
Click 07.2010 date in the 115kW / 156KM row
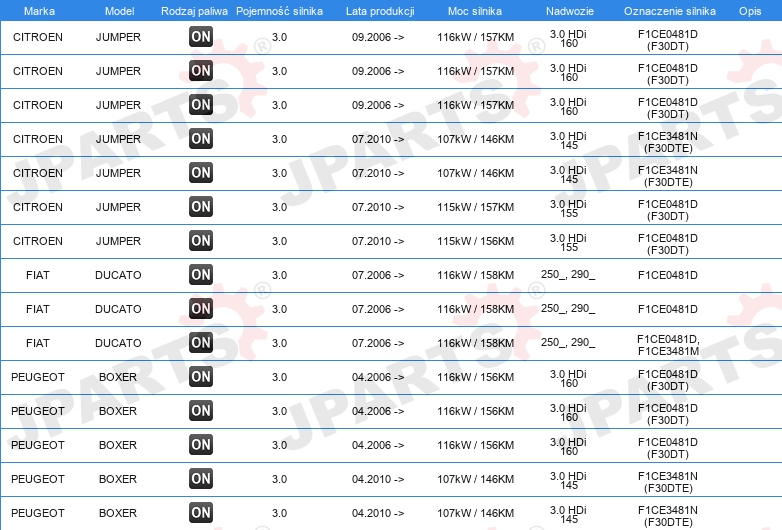click(x=378, y=241)
